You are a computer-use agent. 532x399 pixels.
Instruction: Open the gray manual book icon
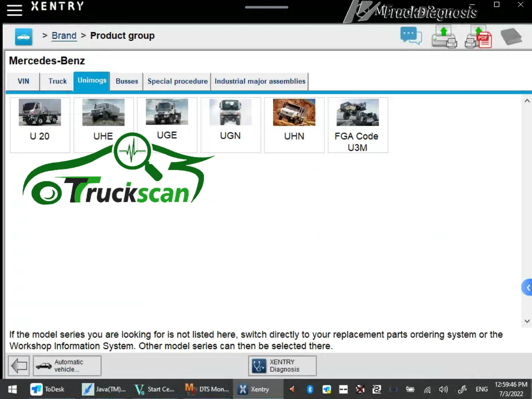pyautogui.click(x=511, y=37)
